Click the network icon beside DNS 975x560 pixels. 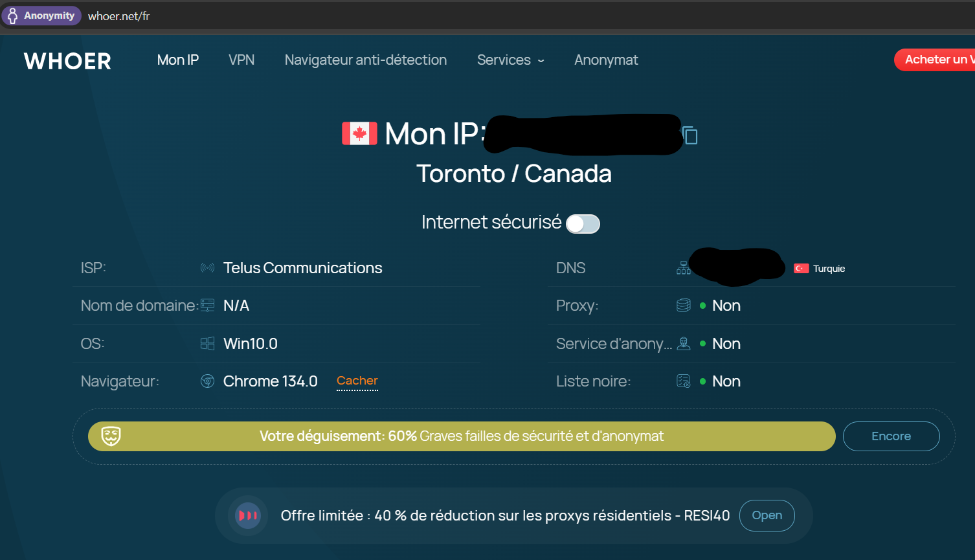pyautogui.click(x=683, y=267)
